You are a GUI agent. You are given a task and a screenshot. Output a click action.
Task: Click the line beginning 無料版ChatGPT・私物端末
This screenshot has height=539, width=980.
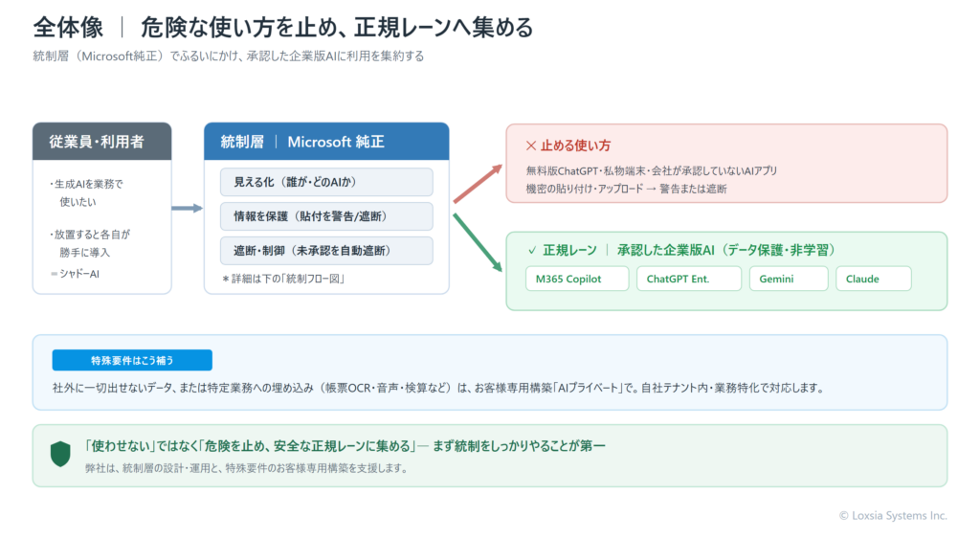tap(651, 170)
